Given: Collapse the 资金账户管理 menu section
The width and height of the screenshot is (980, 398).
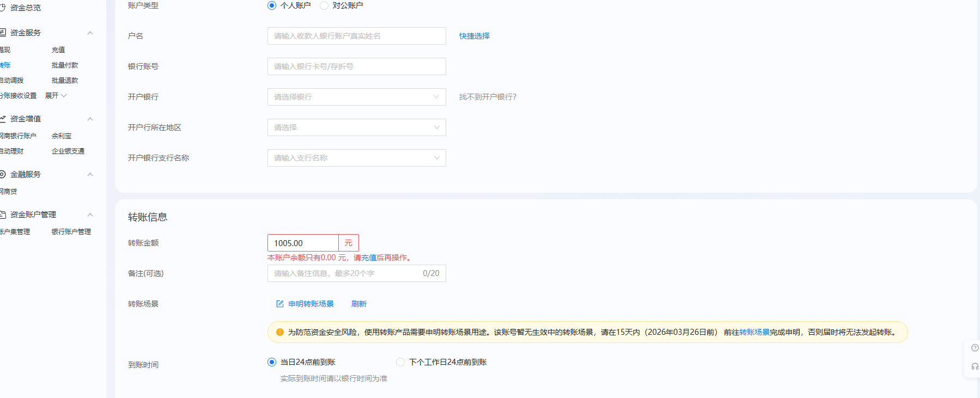Looking at the screenshot, I should pos(90,215).
